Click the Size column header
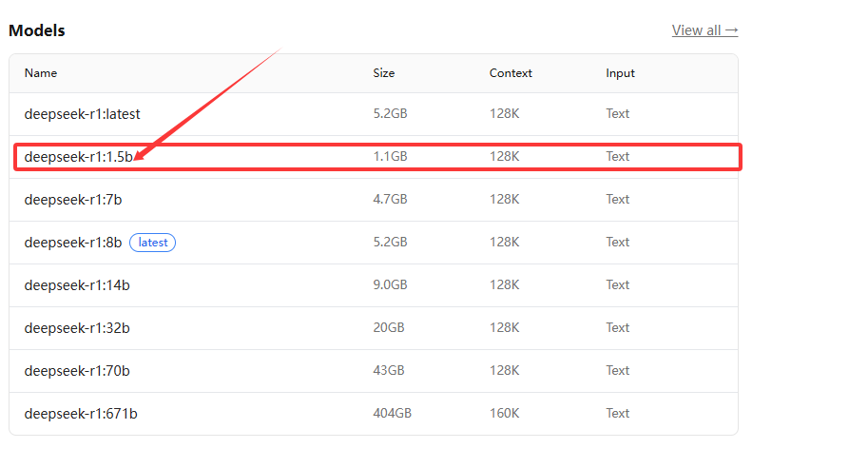Screen dimensions: 868x449 tap(384, 73)
